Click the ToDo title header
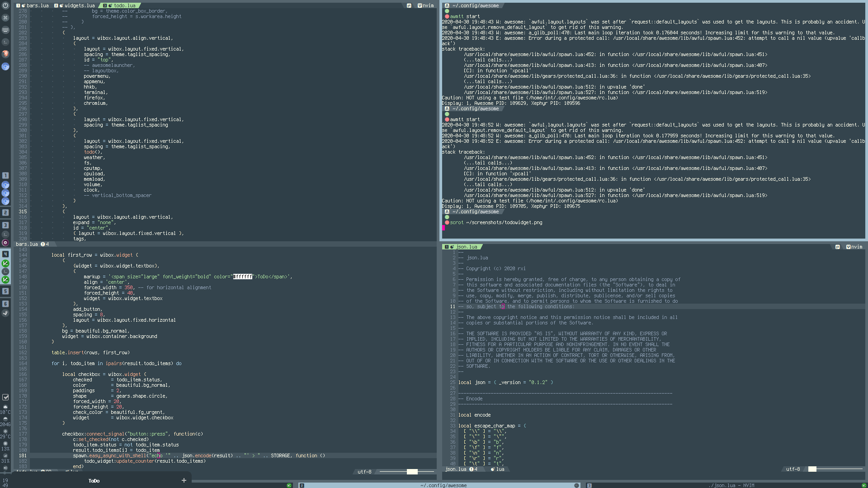868x488 pixels. [94, 481]
